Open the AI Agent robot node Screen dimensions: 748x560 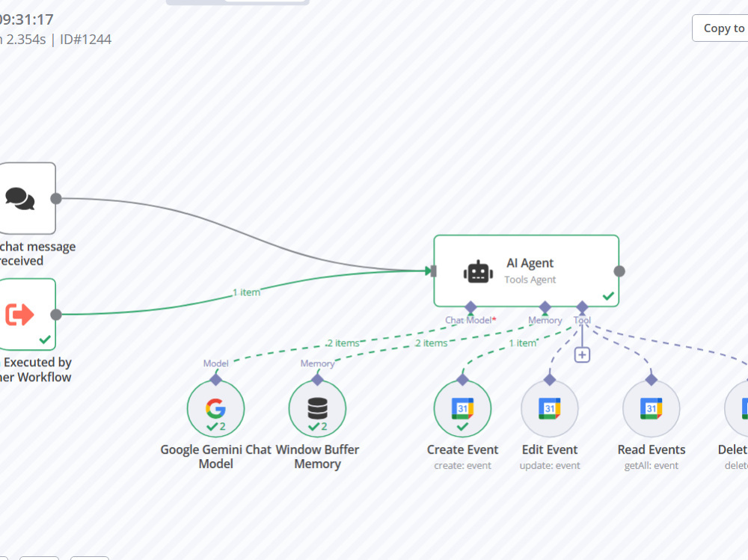(x=526, y=271)
